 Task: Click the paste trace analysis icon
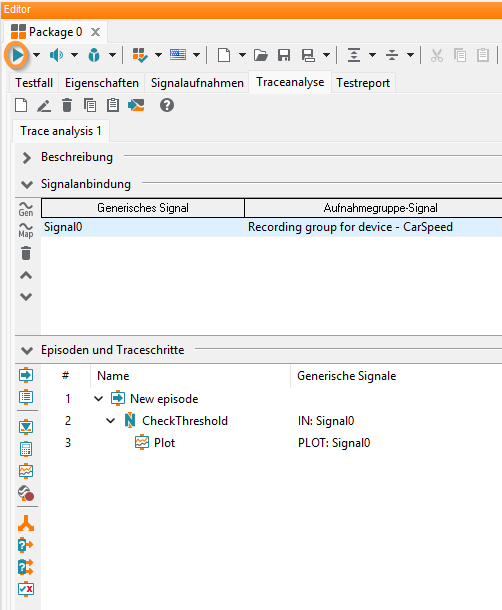point(113,105)
